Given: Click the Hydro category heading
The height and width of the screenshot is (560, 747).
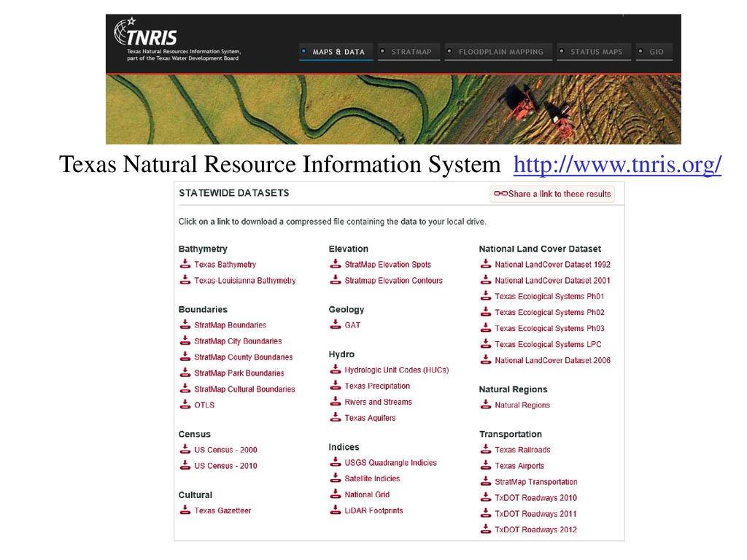Looking at the screenshot, I should (x=341, y=354).
